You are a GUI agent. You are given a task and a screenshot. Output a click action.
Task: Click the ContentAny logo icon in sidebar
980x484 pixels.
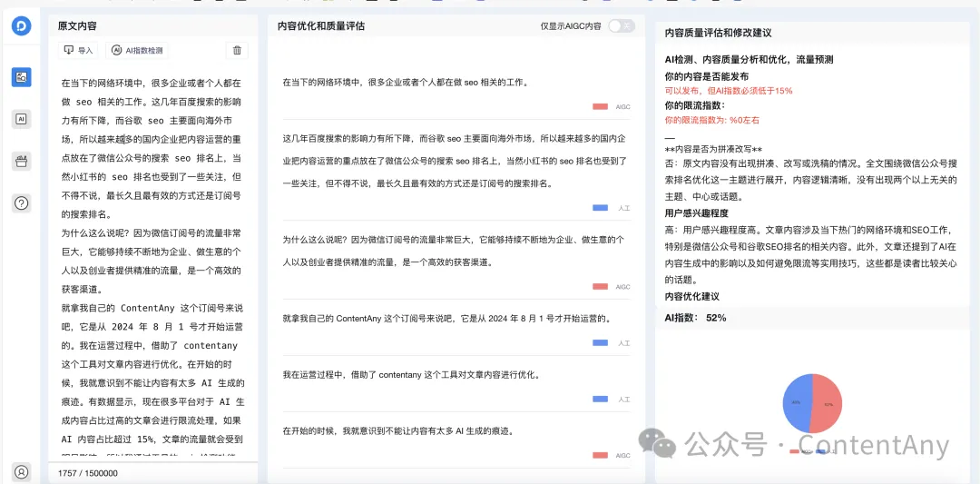[22, 26]
